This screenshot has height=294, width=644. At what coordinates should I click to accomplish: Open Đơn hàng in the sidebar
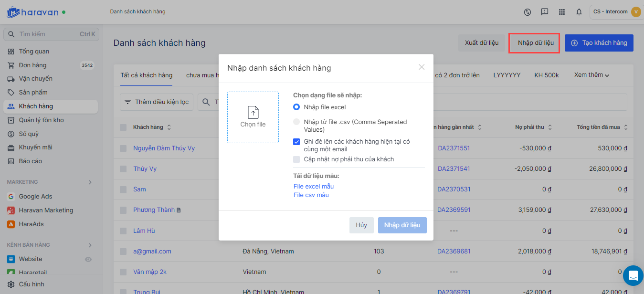pos(32,65)
